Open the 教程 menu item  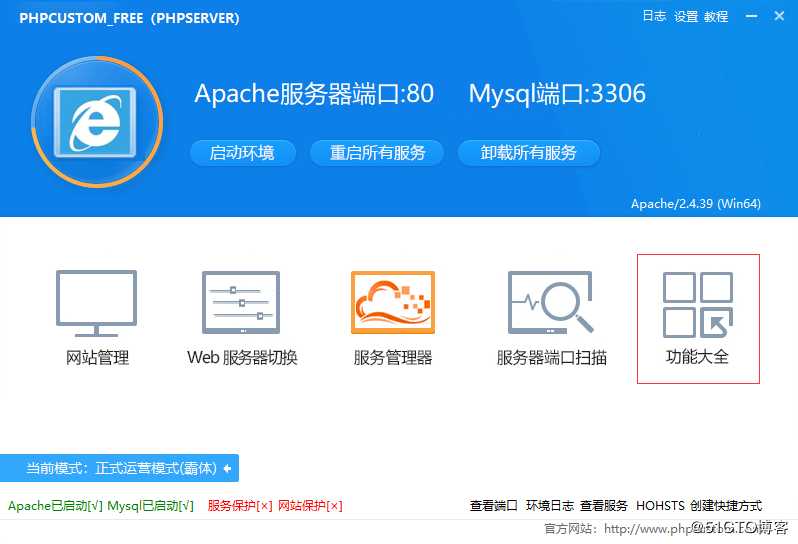coord(716,16)
